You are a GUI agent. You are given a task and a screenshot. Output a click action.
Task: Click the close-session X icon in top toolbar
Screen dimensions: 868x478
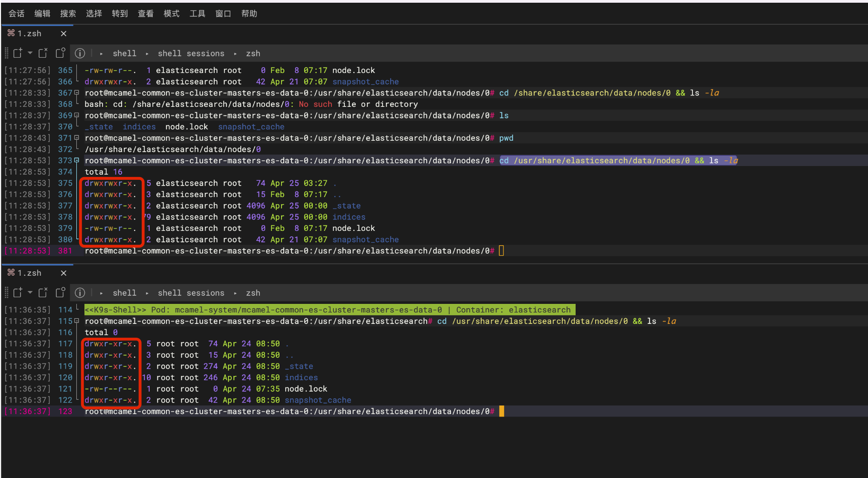pyautogui.click(x=42, y=53)
